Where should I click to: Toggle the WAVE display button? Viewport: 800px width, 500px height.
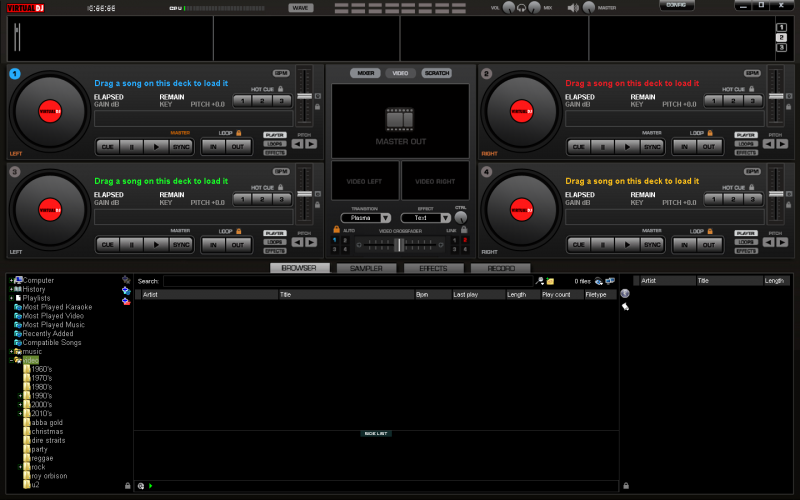coord(301,8)
